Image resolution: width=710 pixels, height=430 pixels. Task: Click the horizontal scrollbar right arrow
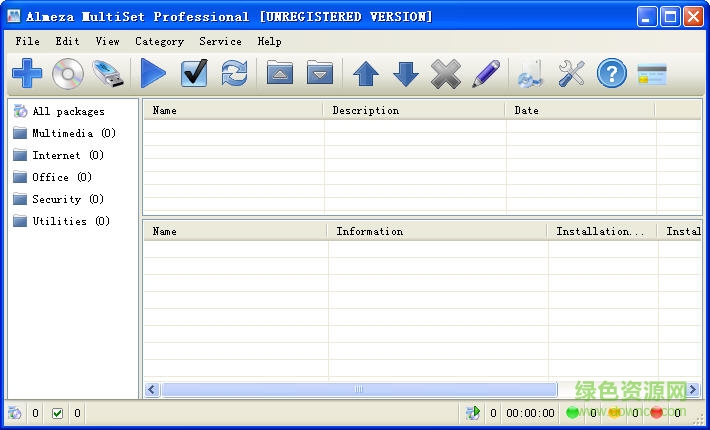pos(566,389)
